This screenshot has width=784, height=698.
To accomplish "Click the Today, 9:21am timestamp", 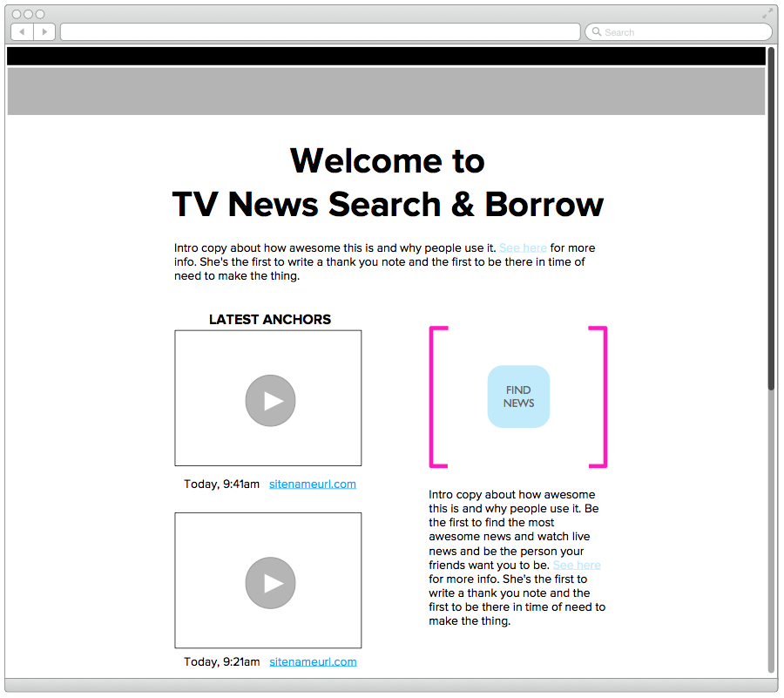I will click(221, 661).
